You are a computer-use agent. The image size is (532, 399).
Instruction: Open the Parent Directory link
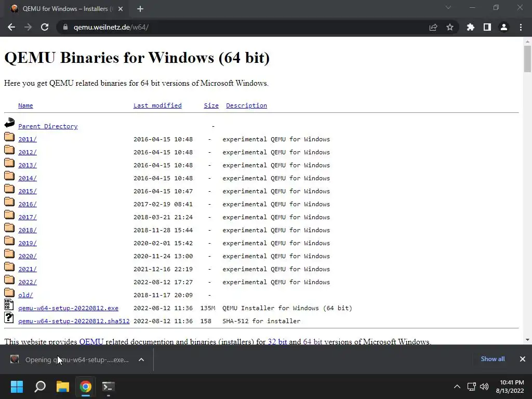point(48,126)
